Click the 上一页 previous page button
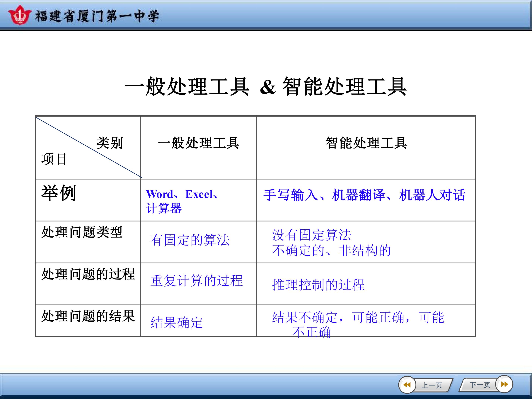Image resolution: width=532 pixels, height=399 pixels. pos(426,385)
